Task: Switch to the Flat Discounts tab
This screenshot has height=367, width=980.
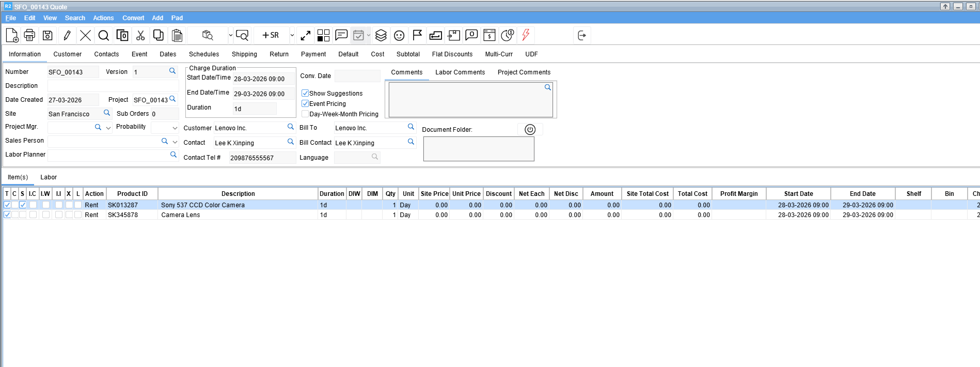Action: [x=452, y=54]
